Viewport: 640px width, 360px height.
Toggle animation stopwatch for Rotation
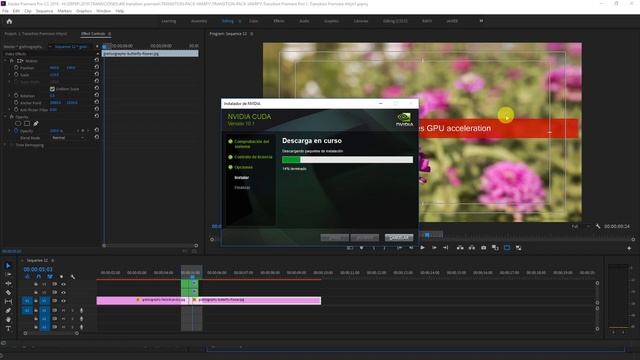16,96
